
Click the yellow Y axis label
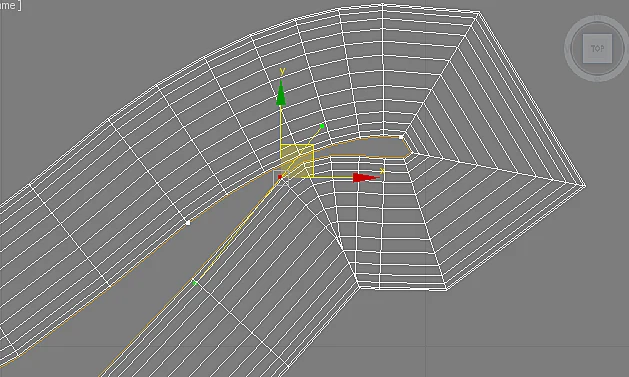point(282,71)
